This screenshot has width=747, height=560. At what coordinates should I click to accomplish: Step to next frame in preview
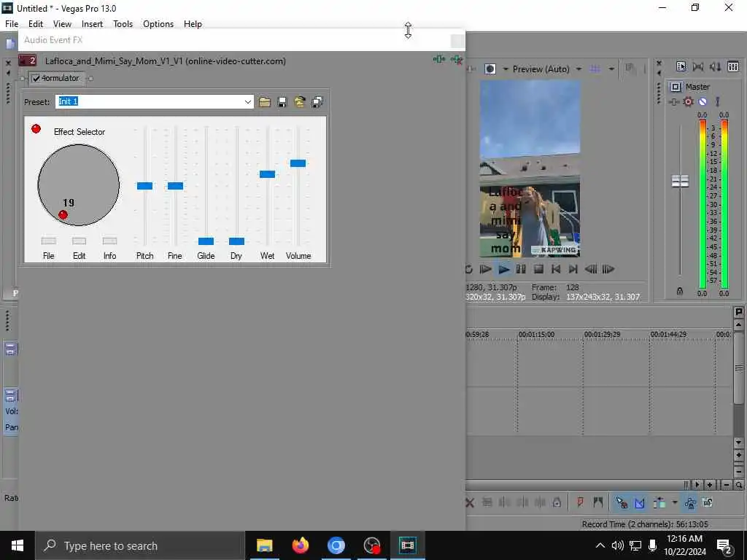click(608, 269)
